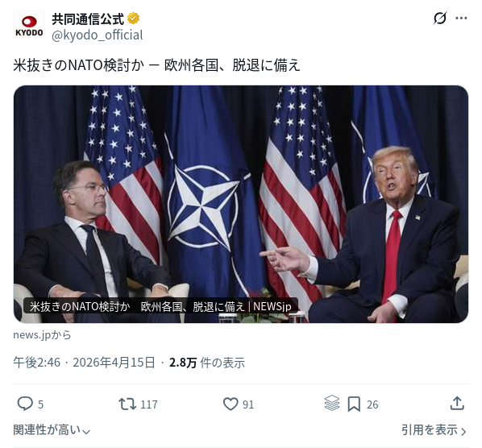
Task: Repost using the retweet arrows icon
Action: pos(127,404)
